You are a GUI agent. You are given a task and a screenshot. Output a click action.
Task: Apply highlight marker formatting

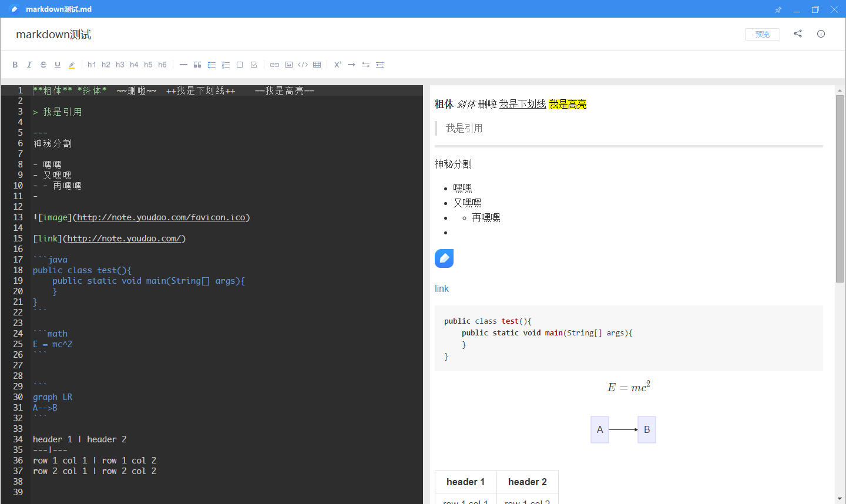[x=72, y=65]
